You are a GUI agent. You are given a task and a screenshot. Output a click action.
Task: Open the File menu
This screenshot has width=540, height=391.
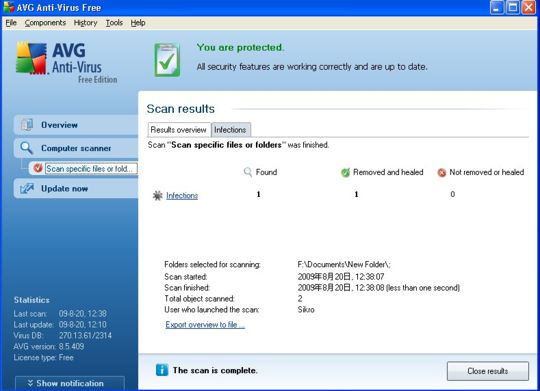tap(11, 23)
